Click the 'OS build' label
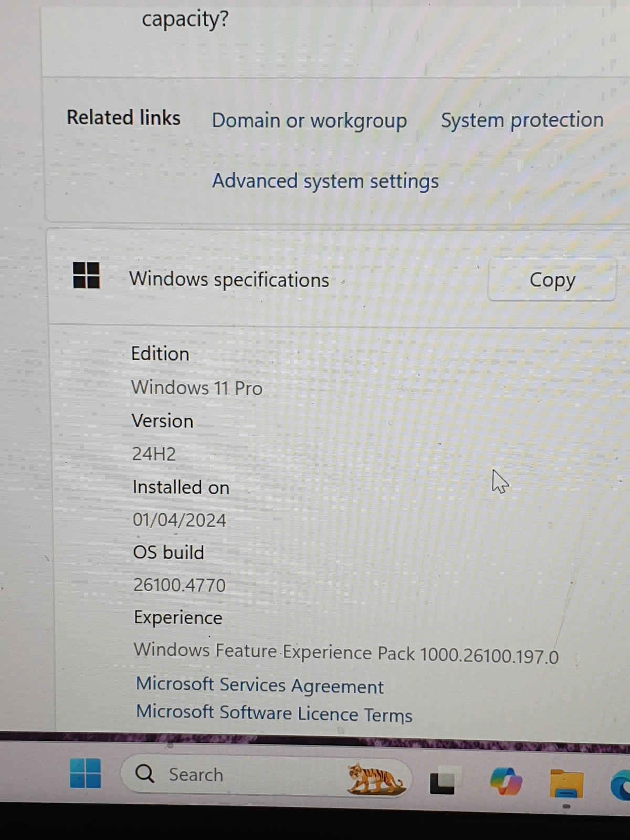The height and width of the screenshot is (840, 630). click(x=169, y=552)
